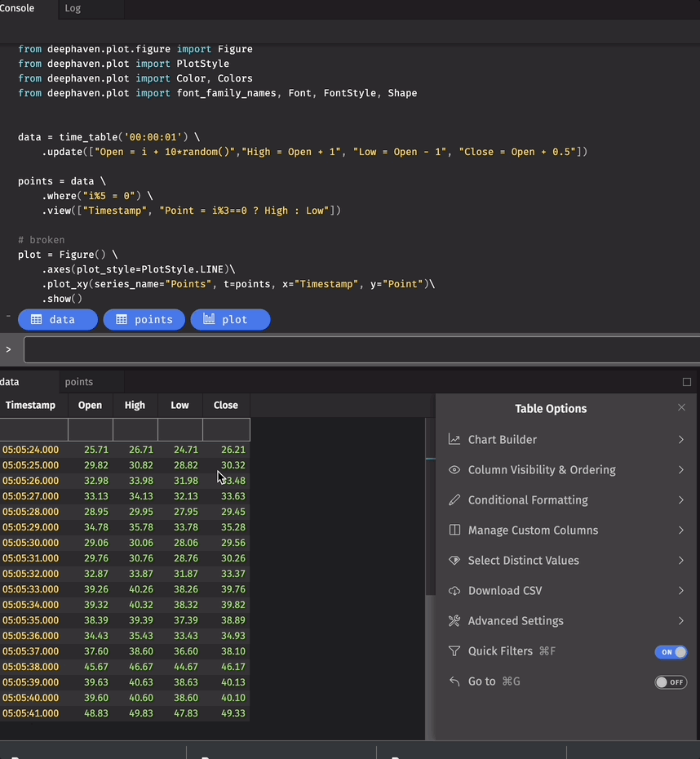The width and height of the screenshot is (700, 759).
Task: Open the points table button
Action: (x=144, y=319)
